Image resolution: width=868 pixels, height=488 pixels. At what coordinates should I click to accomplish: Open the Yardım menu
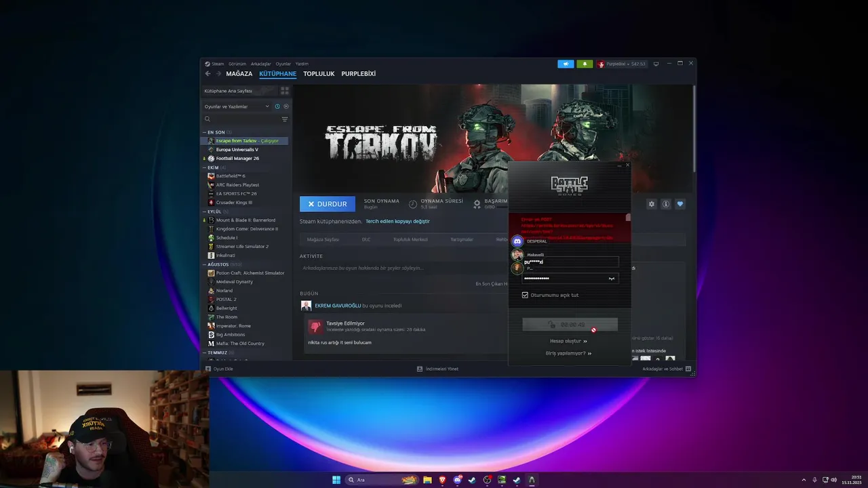pyautogui.click(x=302, y=64)
